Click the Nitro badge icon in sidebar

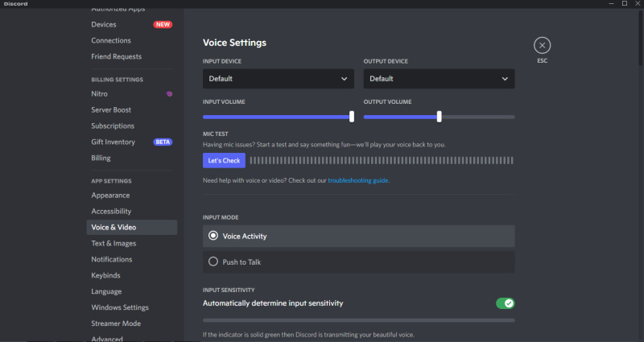pyautogui.click(x=169, y=94)
